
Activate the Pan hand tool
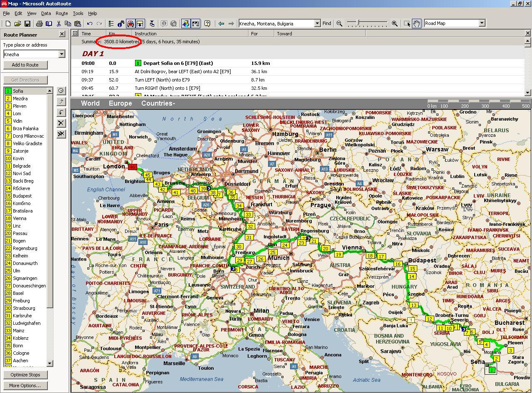pyautogui.click(x=416, y=24)
